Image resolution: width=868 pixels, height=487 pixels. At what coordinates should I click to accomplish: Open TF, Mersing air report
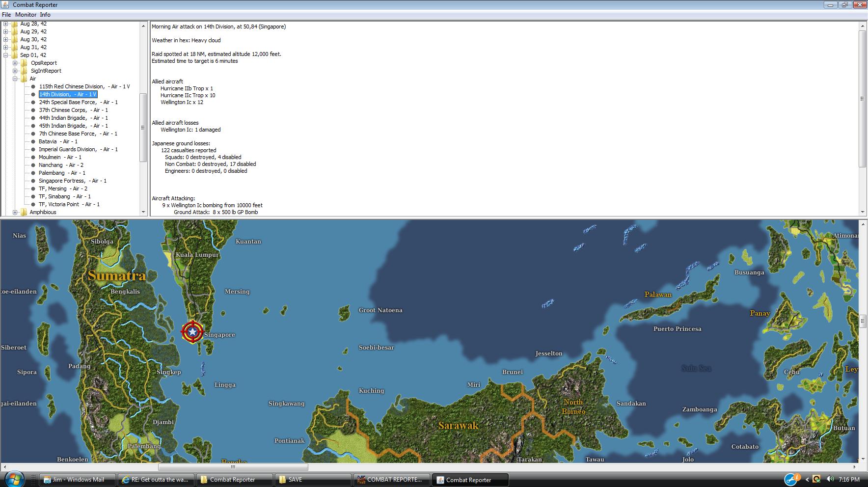pos(63,189)
